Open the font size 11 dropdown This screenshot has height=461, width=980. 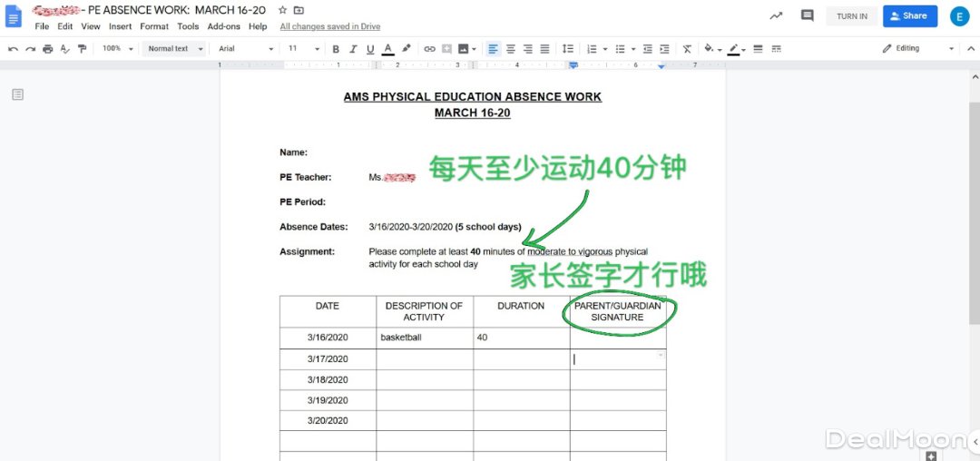pyautogui.click(x=304, y=49)
